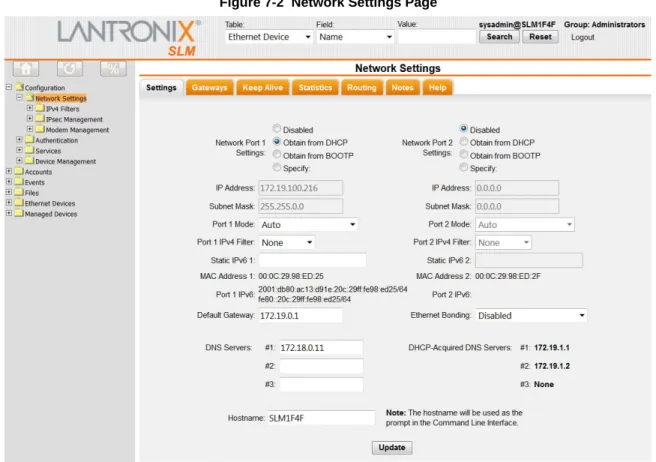The image size is (656, 462).
Task: Click the Update button
Action: click(x=392, y=447)
